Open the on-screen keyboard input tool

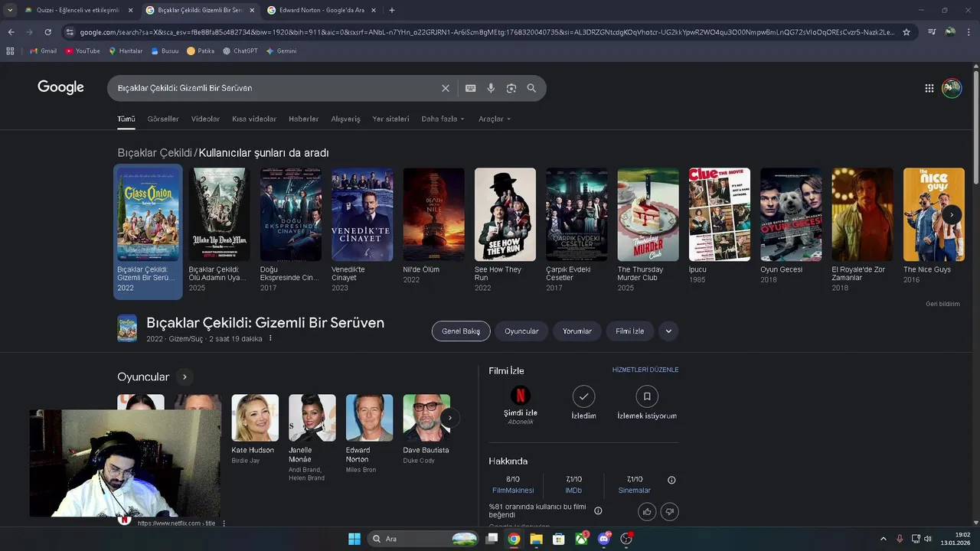471,88
